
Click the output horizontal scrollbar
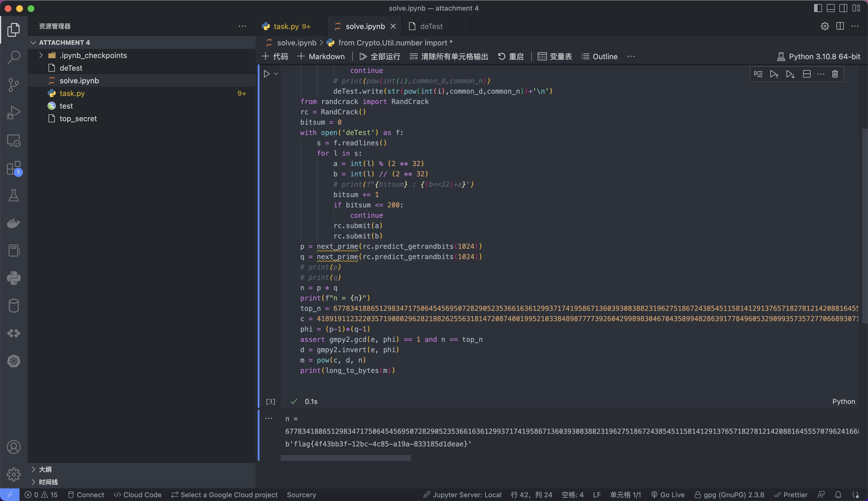click(x=346, y=458)
